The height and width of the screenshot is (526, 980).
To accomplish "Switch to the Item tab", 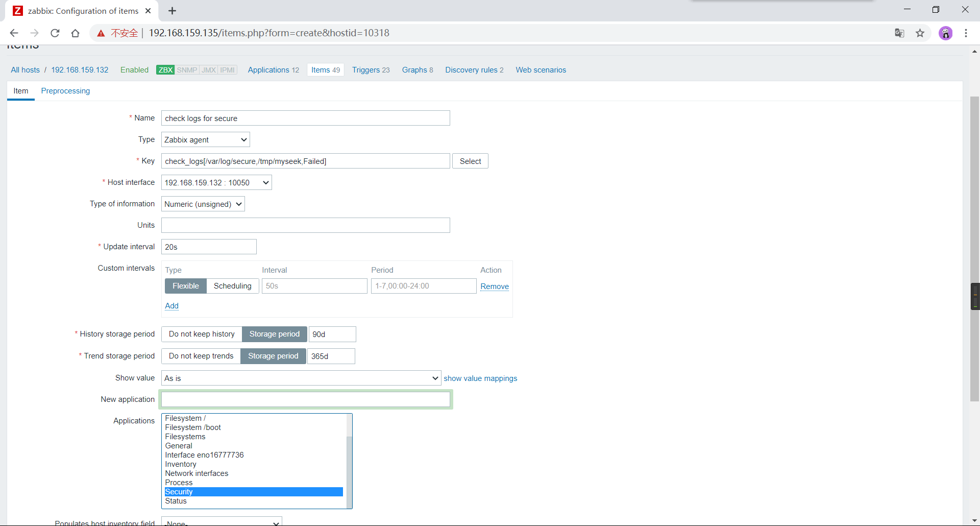I will [x=21, y=91].
